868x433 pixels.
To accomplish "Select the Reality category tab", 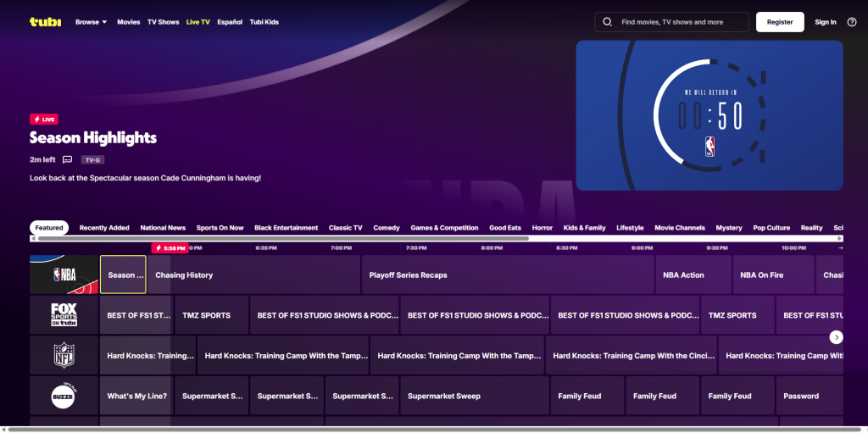I will pyautogui.click(x=811, y=228).
